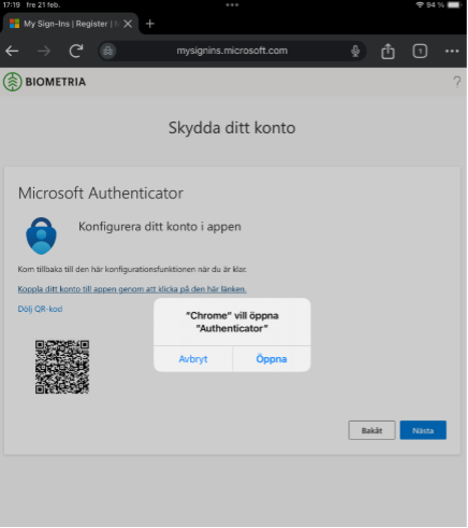Tap the 17:19 clock in status bar
The height and width of the screenshot is (528, 468).
(11, 5)
